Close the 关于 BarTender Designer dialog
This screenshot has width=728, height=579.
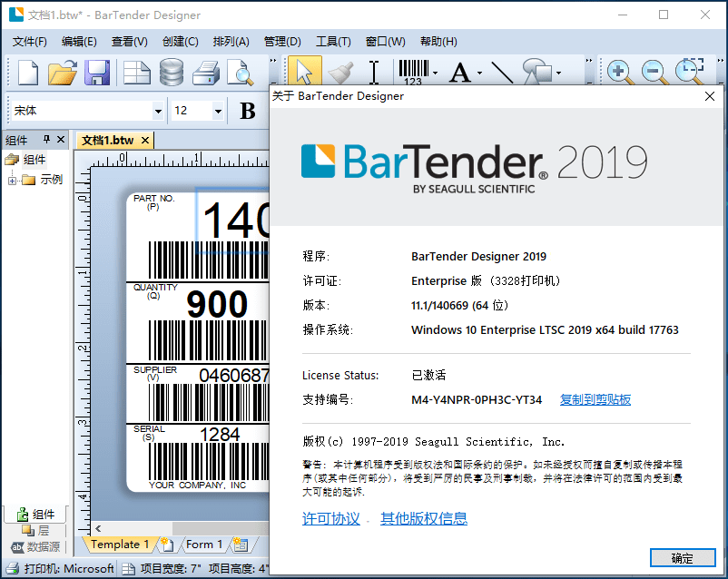click(x=710, y=96)
